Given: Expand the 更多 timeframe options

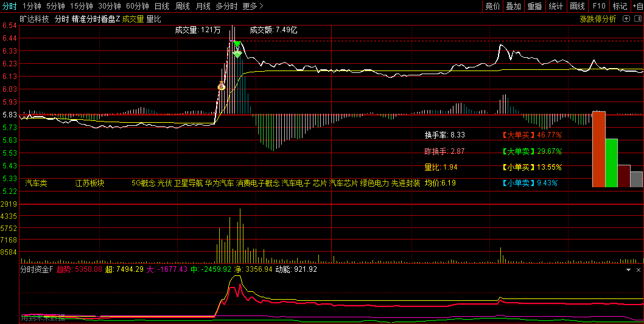Looking at the screenshot, I should [x=253, y=6].
